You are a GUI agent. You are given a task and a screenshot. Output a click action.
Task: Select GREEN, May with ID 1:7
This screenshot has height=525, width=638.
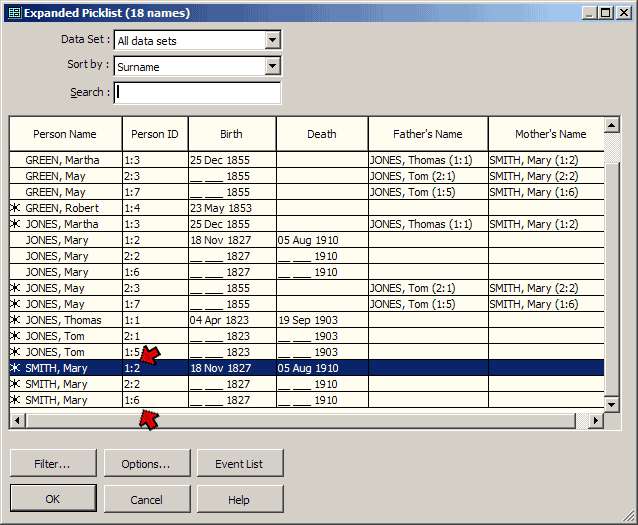click(x=307, y=192)
